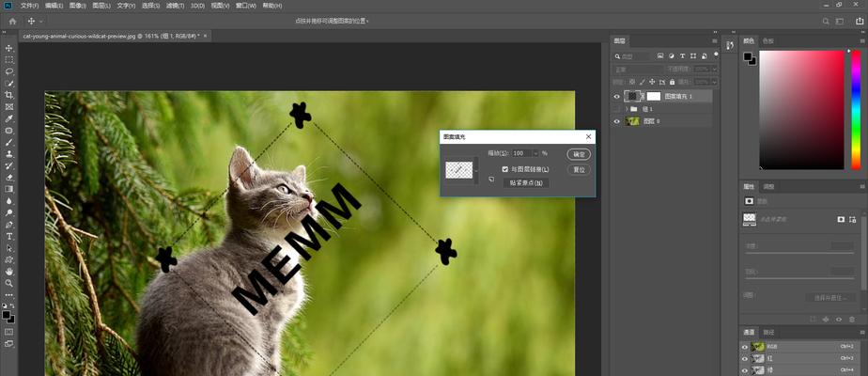This screenshot has height=376, width=868.
Task: Click the Home icon in options bar
Action: pos(12,21)
